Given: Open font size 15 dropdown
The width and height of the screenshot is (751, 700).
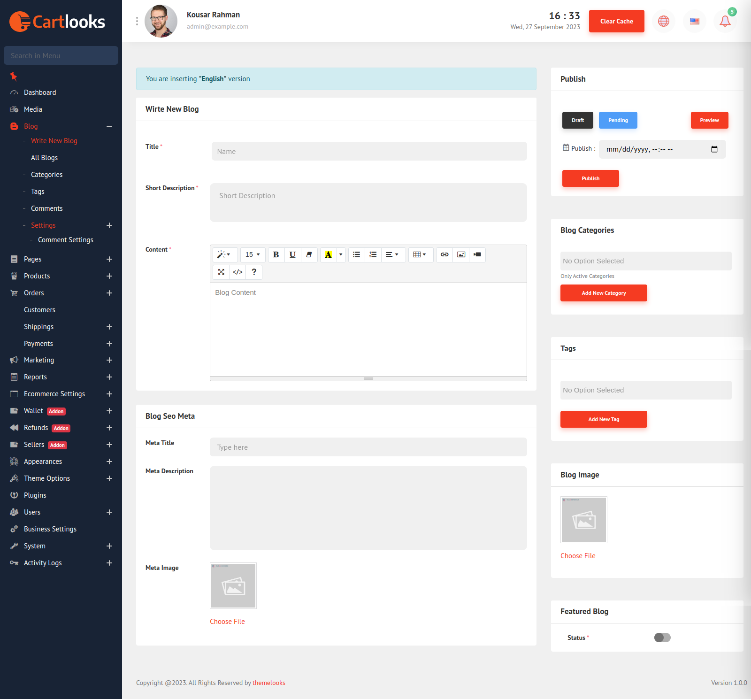Looking at the screenshot, I should 253,254.
